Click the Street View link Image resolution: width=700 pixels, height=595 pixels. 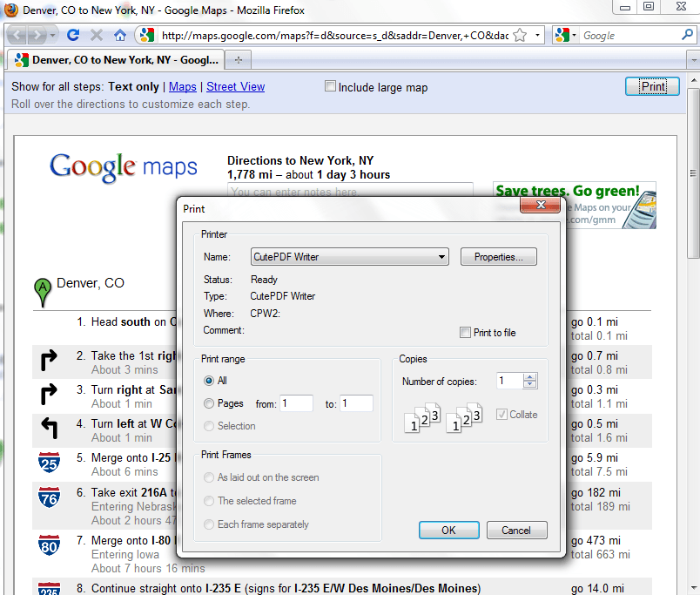[235, 87]
